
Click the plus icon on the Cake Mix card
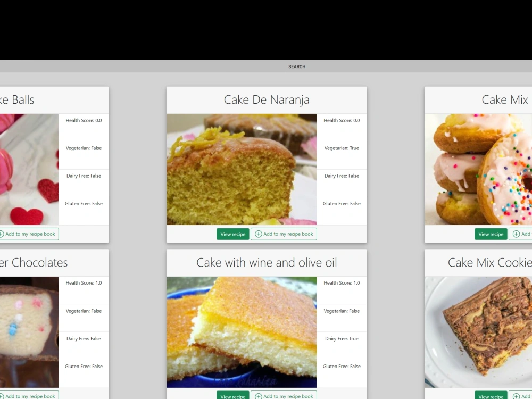click(x=516, y=234)
